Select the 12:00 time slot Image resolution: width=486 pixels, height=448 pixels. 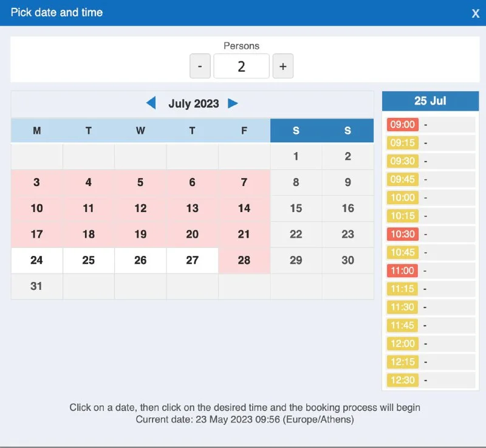pyautogui.click(x=403, y=343)
